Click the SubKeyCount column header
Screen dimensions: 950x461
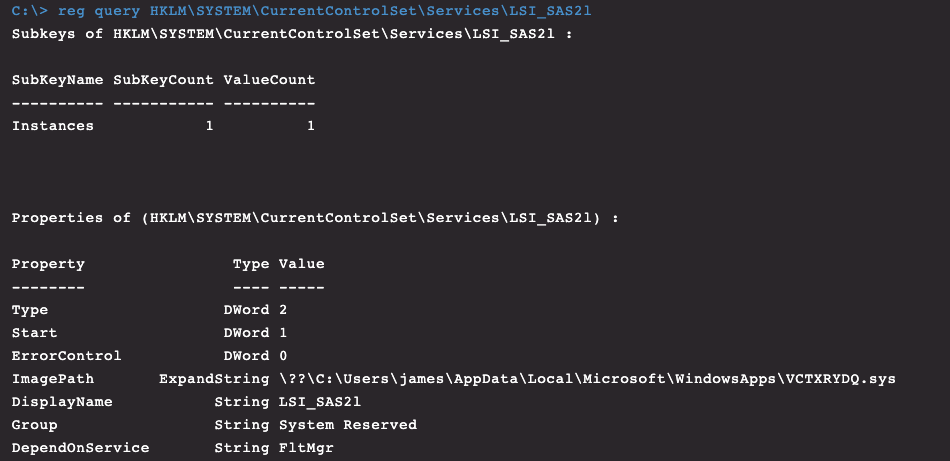click(163, 80)
